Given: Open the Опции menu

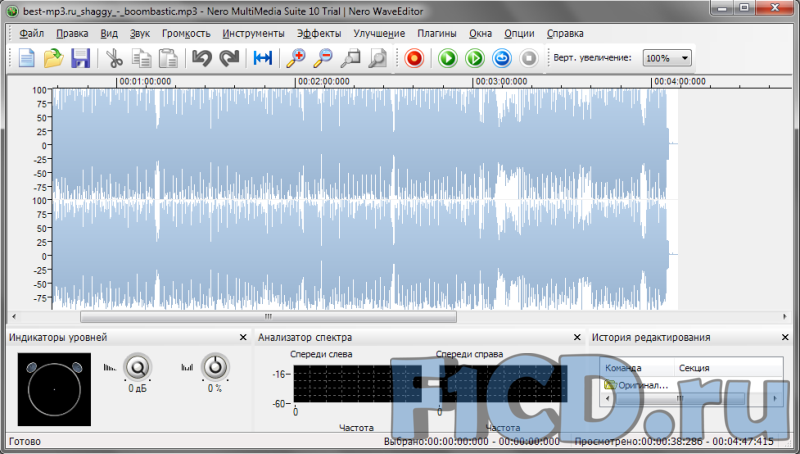Looking at the screenshot, I should [519, 34].
